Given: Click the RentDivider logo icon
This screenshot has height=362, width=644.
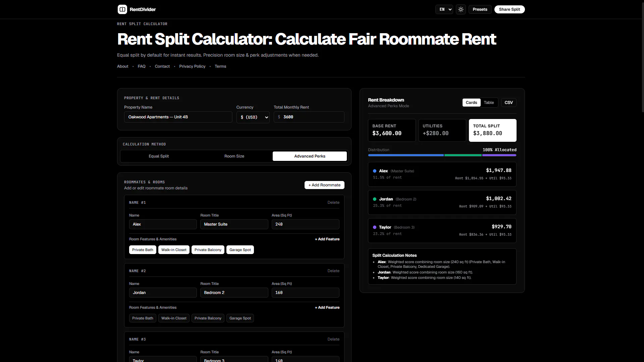Looking at the screenshot, I should pos(122,9).
